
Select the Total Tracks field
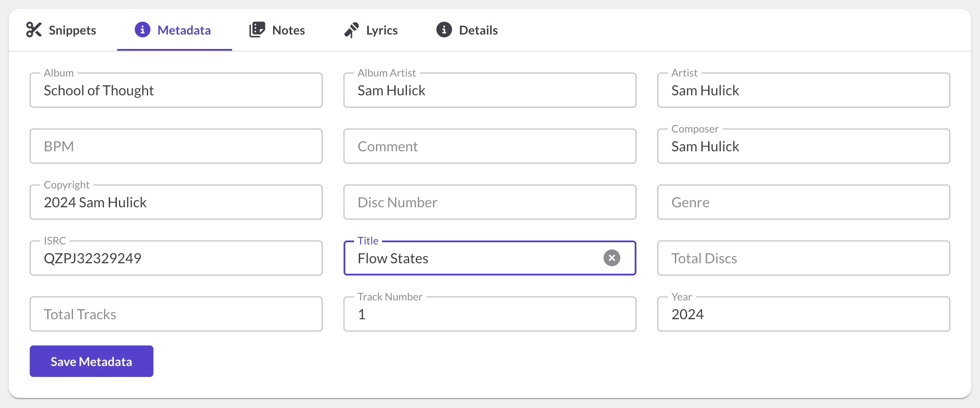[176, 314]
